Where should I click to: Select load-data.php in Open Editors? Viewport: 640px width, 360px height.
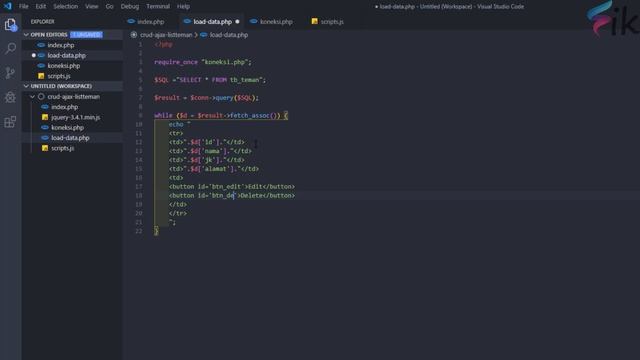coord(66,56)
